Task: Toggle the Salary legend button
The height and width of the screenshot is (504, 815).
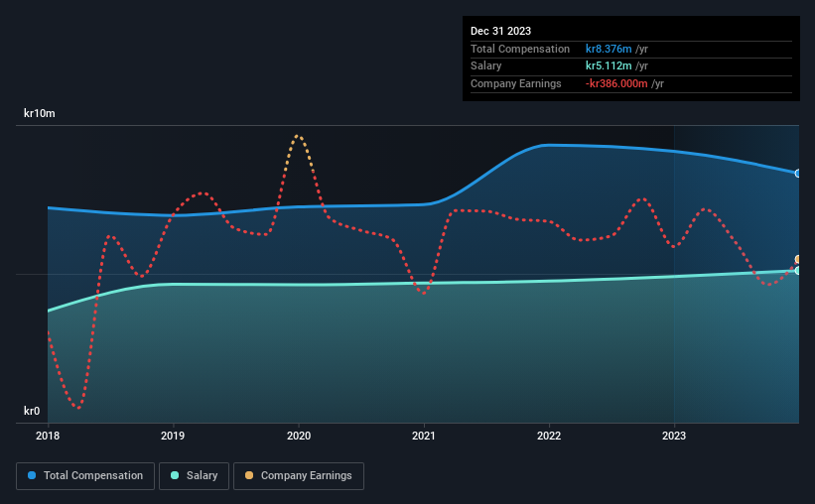Action: coord(194,476)
